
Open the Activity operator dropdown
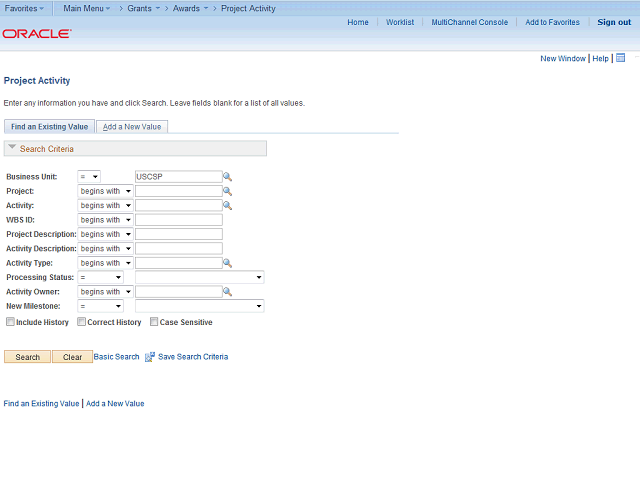pos(105,205)
